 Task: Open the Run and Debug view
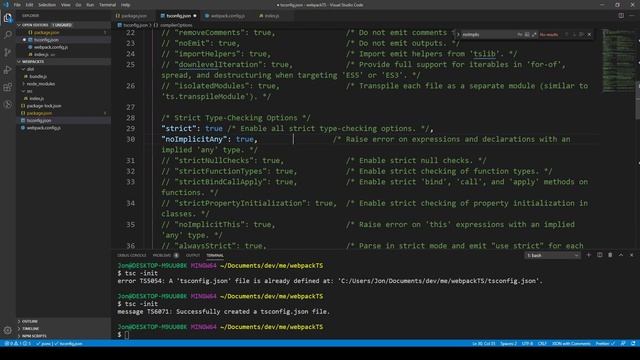point(8,70)
